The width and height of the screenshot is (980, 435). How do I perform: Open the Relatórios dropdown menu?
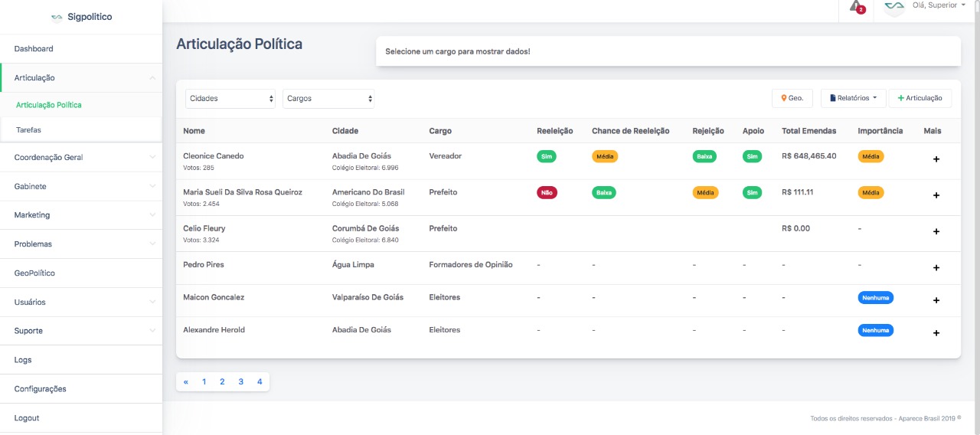pyautogui.click(x=854, y=98)
